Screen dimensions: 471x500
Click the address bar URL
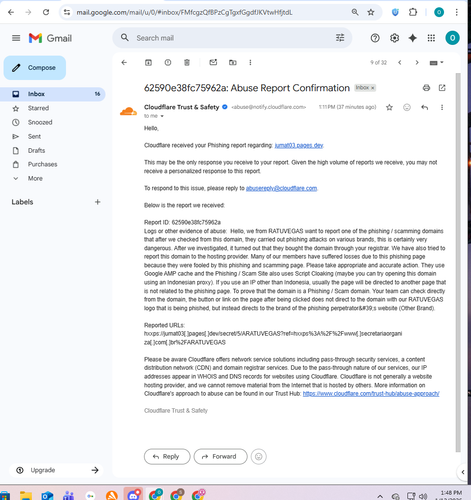[184, 12]
